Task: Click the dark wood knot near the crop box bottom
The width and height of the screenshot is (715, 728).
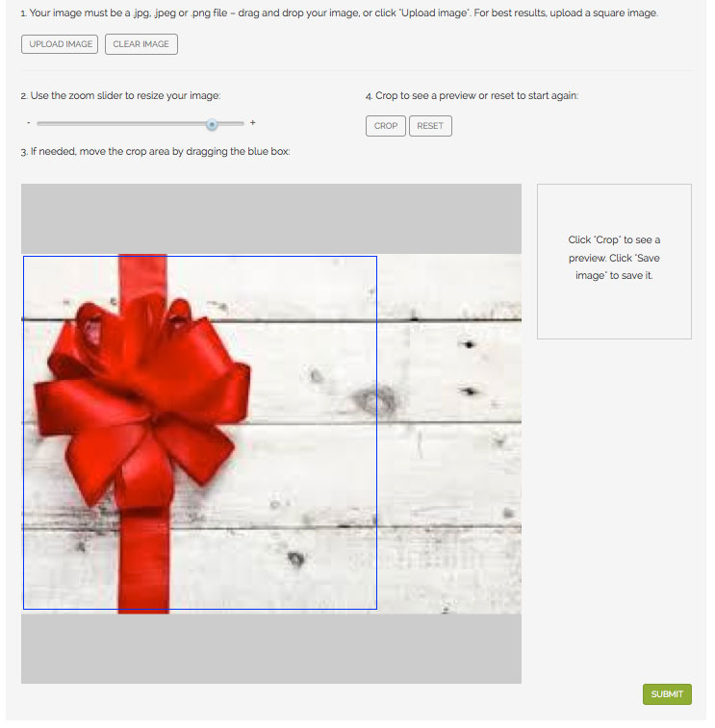Action: point(295,559)
